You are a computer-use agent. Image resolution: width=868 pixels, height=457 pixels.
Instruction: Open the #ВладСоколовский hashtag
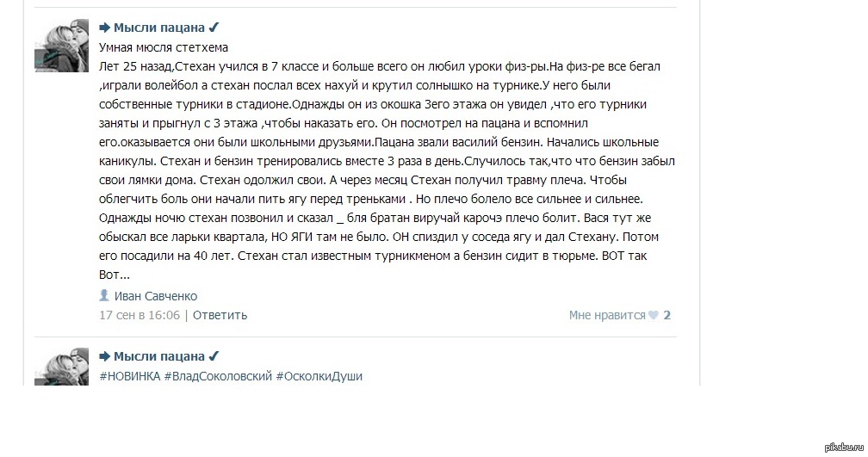tap(218, 376)
